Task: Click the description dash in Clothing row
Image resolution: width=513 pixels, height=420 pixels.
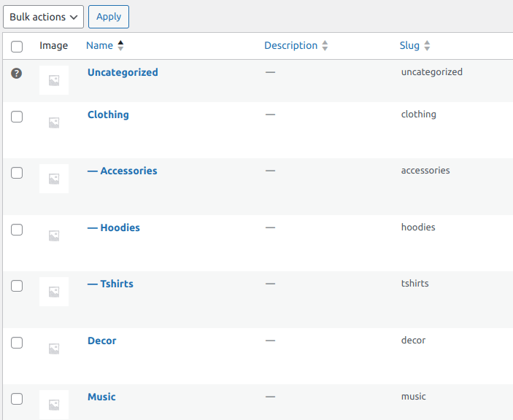Action: pyautogui.click(x=270, y=114)
